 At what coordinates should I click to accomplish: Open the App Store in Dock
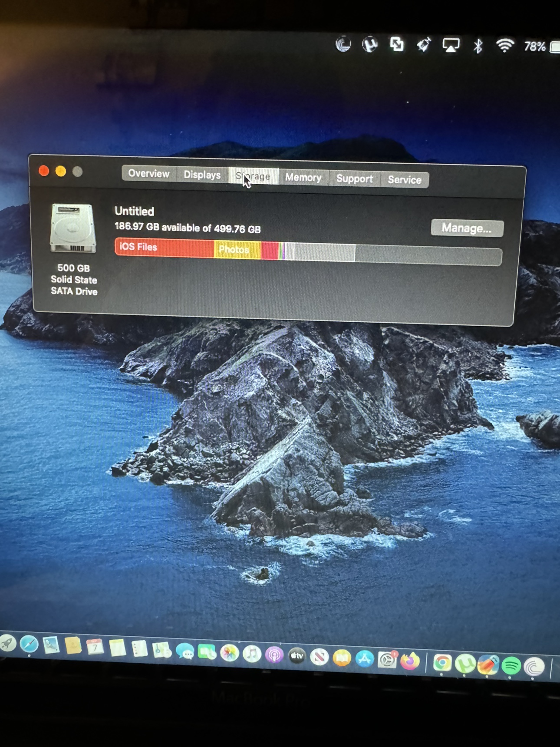pos(365,659)
